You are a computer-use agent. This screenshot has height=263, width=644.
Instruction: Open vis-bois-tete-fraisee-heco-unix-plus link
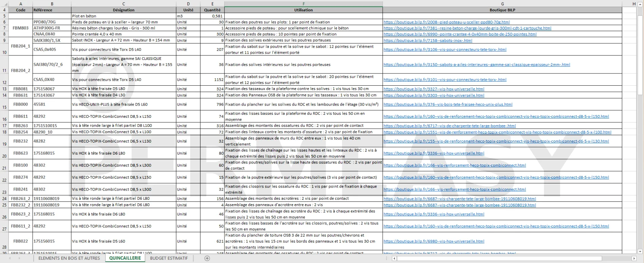[448, 105]
